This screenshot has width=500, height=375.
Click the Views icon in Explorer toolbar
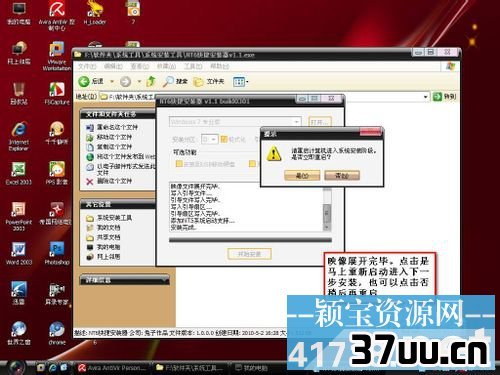pyautogui.click(x=239, y=82)
